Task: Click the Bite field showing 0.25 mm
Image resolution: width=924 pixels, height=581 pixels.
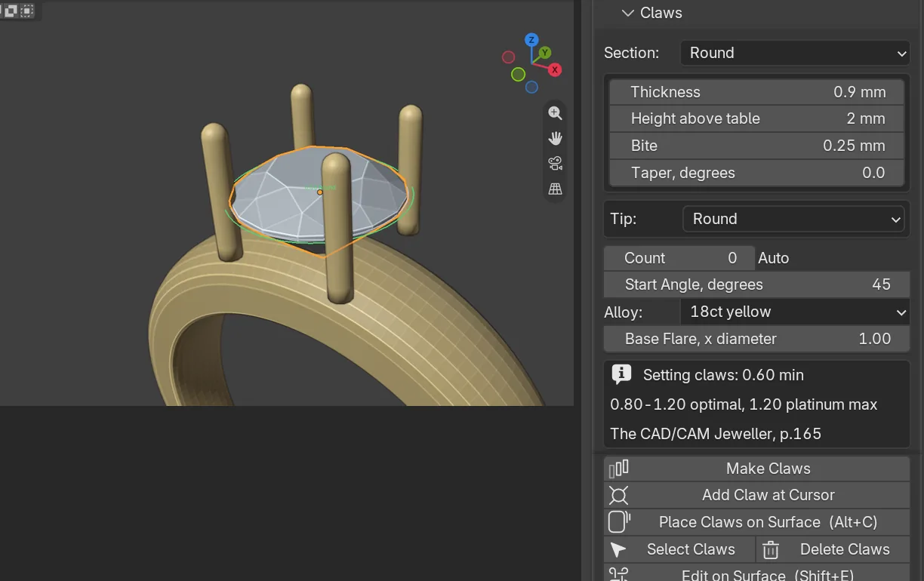Action: (x=756, y=146)
